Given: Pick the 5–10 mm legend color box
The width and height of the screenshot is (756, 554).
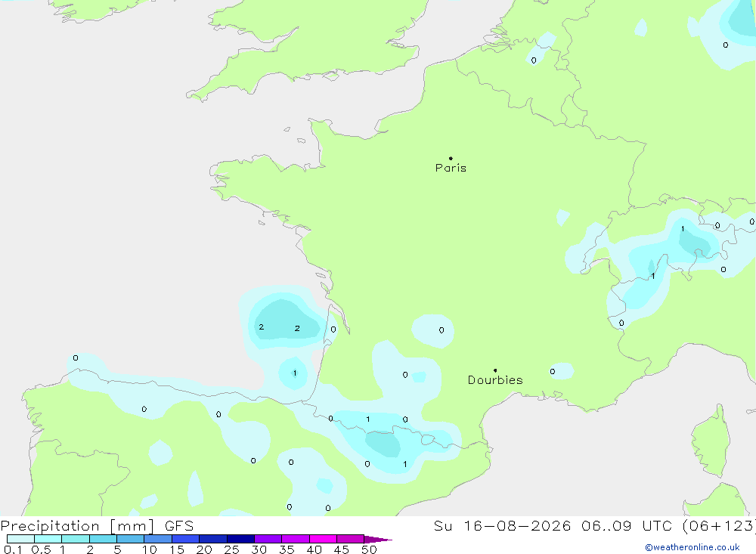Looking at the screenshot, I should (130, 539).
